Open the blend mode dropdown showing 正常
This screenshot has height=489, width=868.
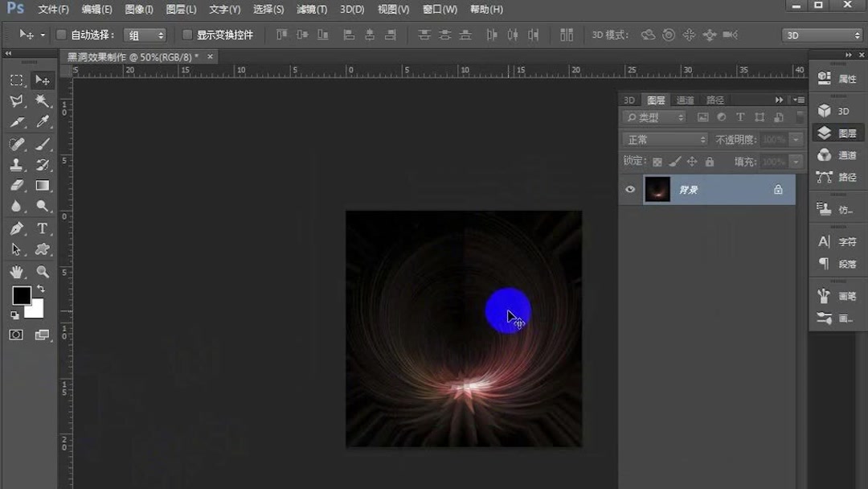(x=663, y=139)
